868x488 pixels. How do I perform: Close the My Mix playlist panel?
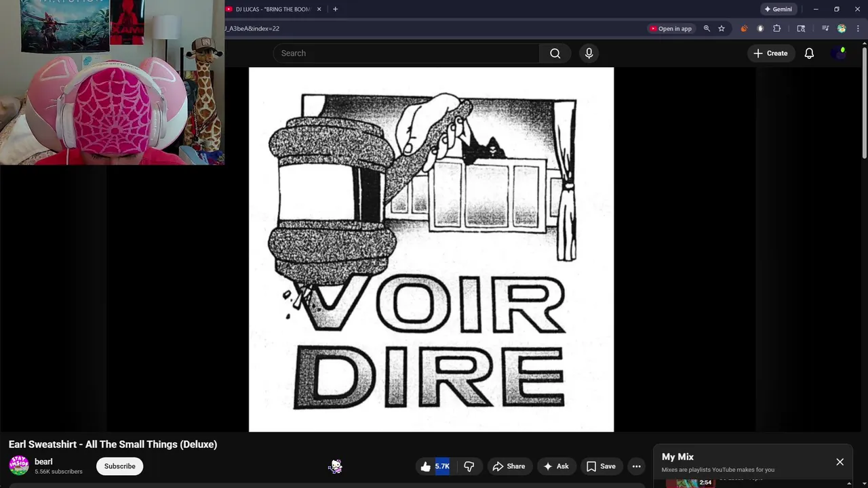coord(840,462)
